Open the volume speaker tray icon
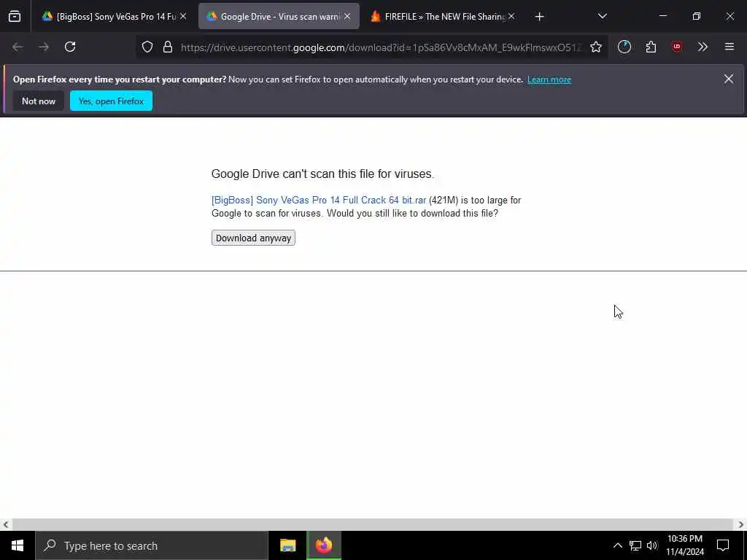The image size is (747, 560). pos(652,545)
